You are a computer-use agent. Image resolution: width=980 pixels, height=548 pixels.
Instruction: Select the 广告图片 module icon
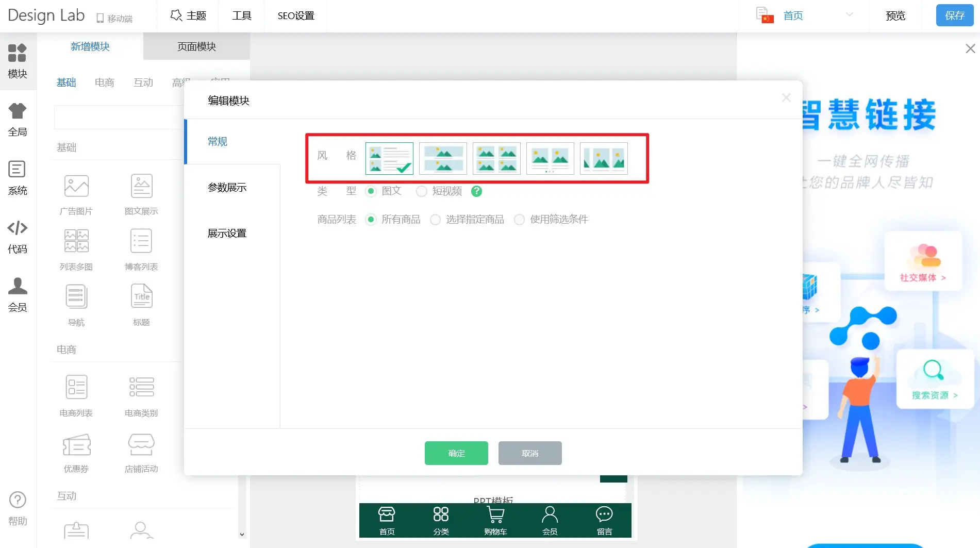76,187
